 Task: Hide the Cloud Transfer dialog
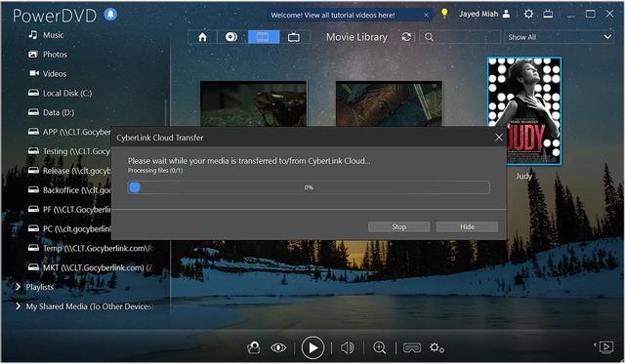coord(467,226)
